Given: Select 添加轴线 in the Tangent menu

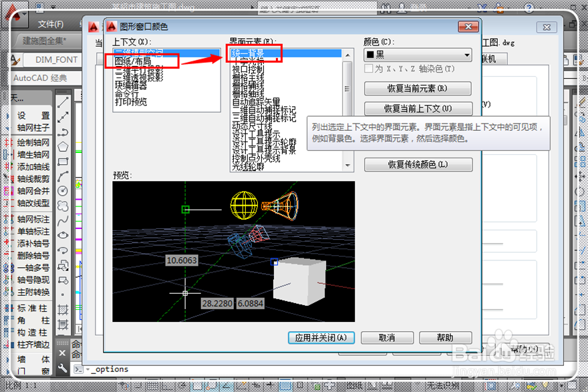Looking at the screenshot, I should 33,167.
